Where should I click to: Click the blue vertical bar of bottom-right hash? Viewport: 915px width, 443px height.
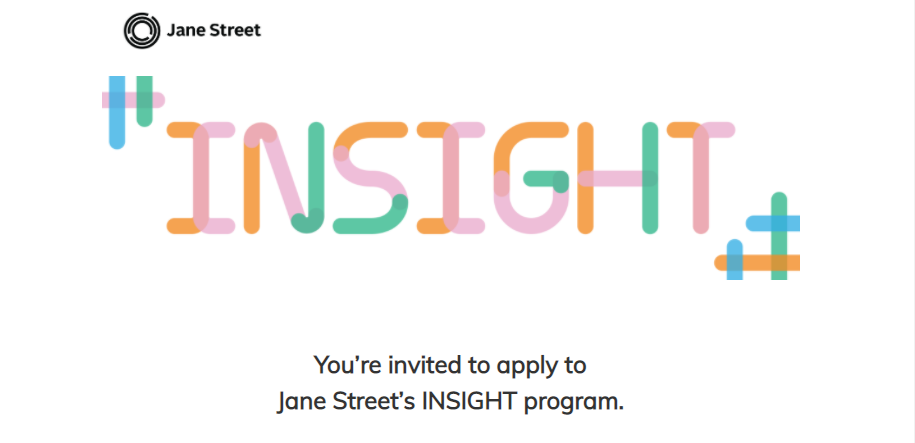735,258
